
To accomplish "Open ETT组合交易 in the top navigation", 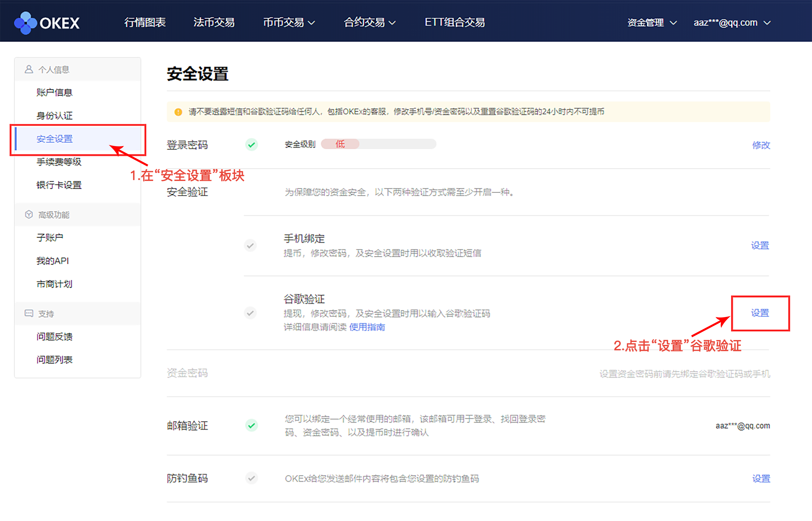I will (455, 22).
